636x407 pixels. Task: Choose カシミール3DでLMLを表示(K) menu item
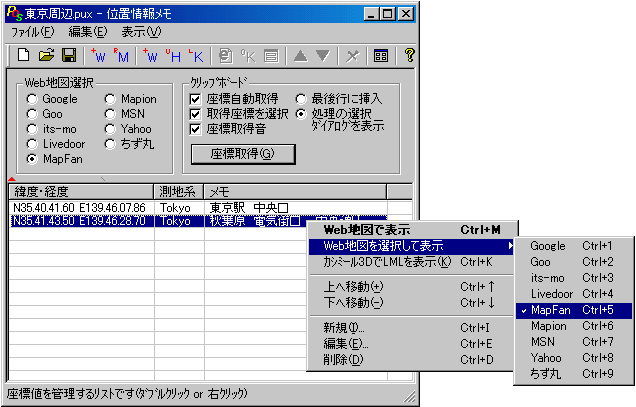(x=411, y=262)
